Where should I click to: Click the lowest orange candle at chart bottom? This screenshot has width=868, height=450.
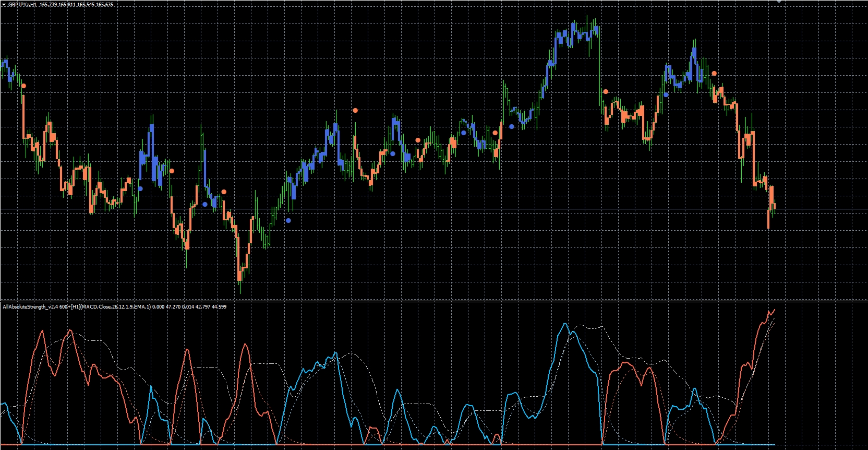click(239, 275)
